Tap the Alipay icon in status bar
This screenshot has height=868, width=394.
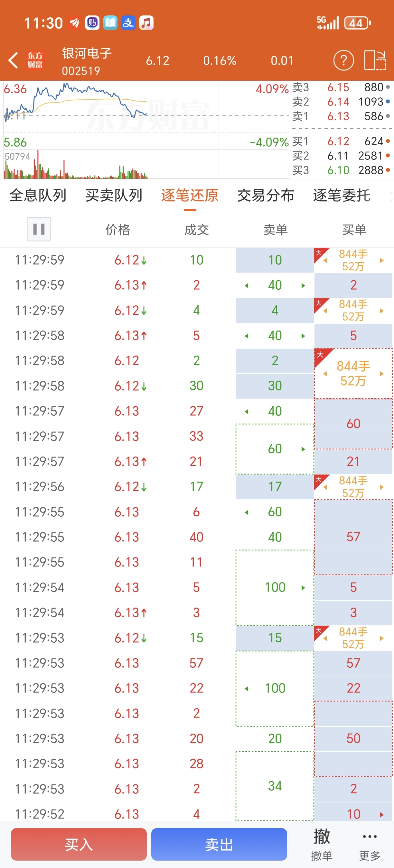[128, 23]
